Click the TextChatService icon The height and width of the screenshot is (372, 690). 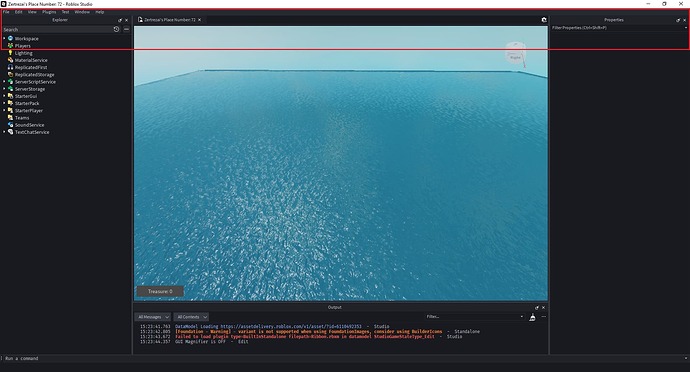11,132
